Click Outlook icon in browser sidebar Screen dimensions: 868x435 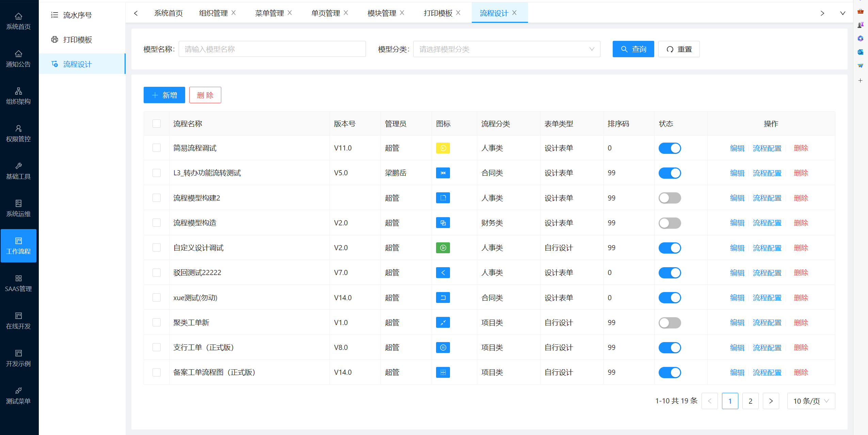pos(860,52)
